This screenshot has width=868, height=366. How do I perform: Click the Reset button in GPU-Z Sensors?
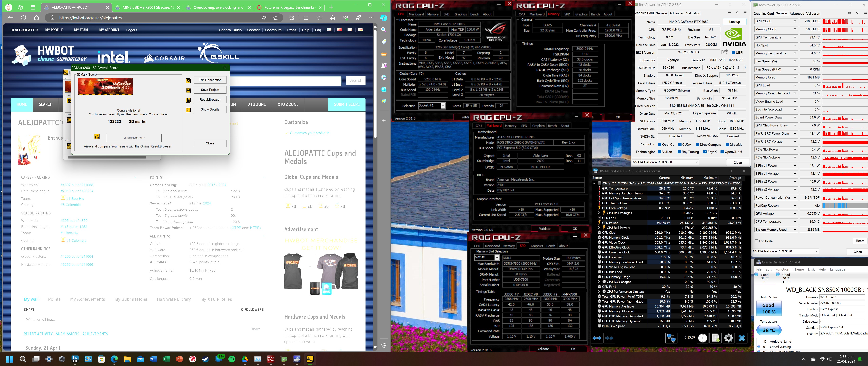tap(860, 241)
